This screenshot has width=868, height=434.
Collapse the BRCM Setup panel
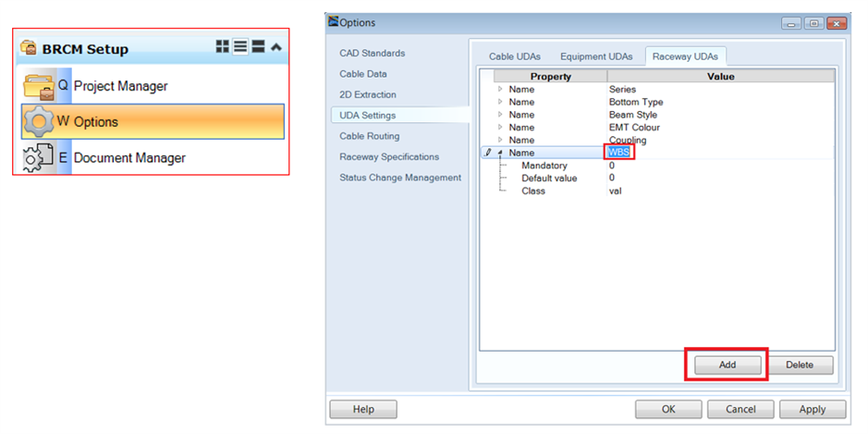point(276,47)
